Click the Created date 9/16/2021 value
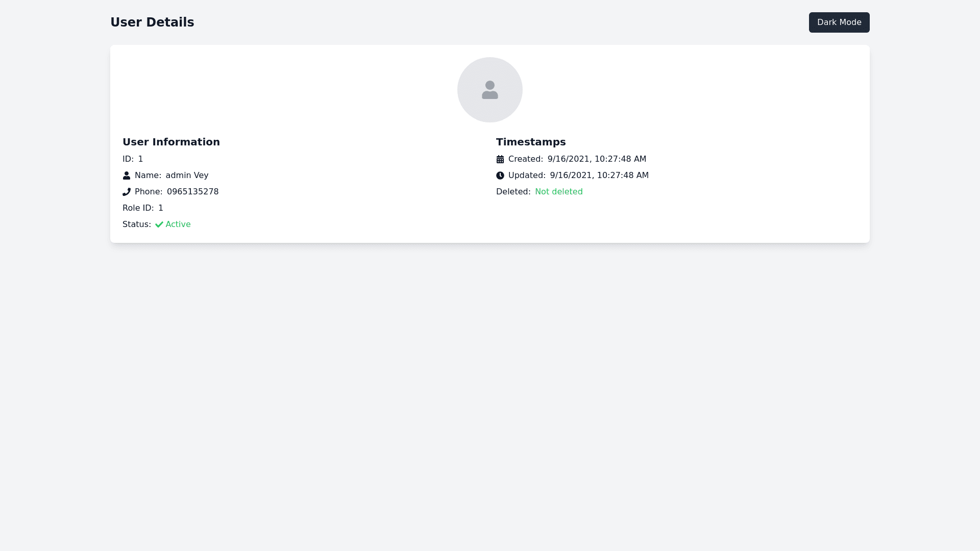The height and width of the screenshot is (551, 980). [x=597, y=159]
